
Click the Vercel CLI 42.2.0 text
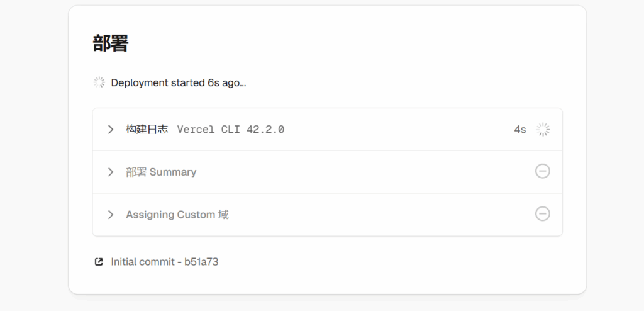tap(230, 130)
